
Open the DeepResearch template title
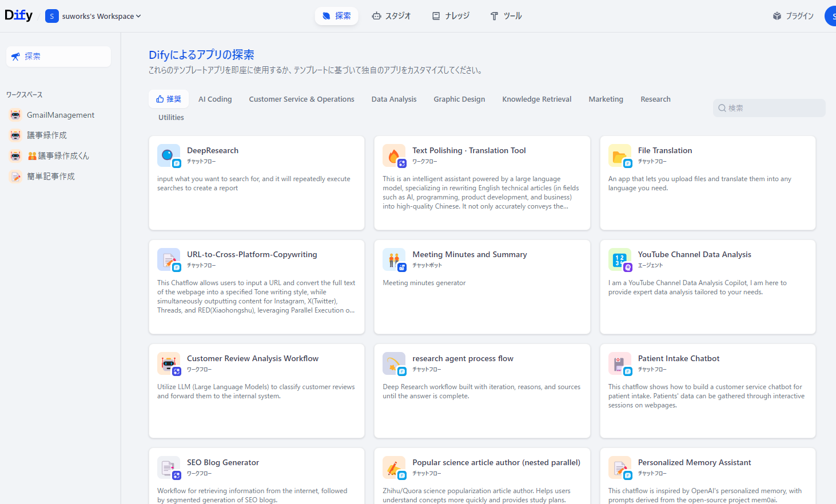coord(213,150)
